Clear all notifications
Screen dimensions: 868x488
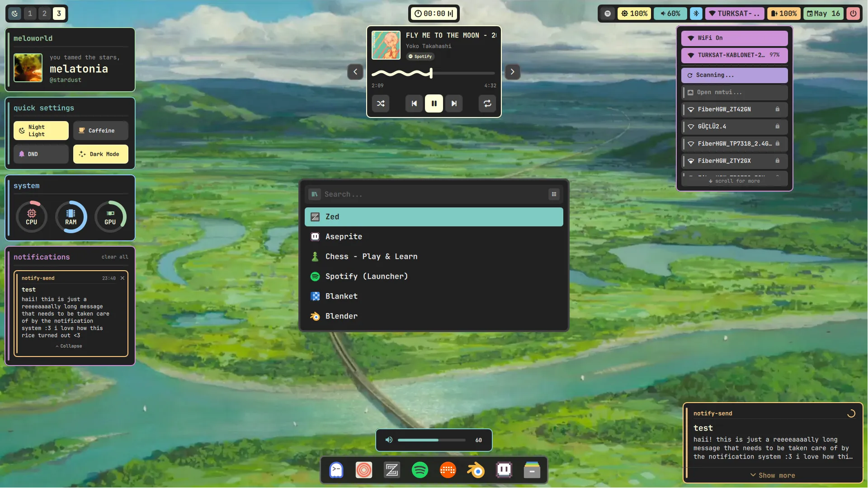pyautogui.click(x=115, y=257)
